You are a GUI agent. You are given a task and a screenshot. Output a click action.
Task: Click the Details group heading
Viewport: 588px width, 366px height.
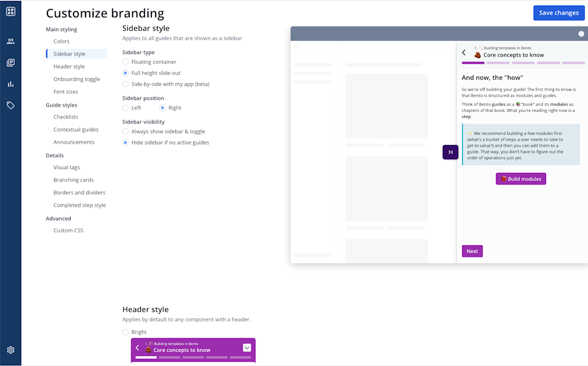coord(55,156)
